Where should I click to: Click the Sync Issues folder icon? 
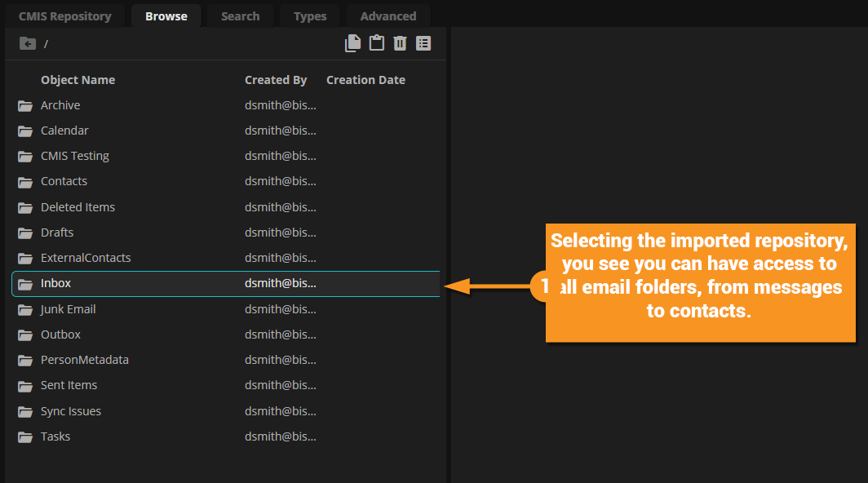click(x=25, y=411)
